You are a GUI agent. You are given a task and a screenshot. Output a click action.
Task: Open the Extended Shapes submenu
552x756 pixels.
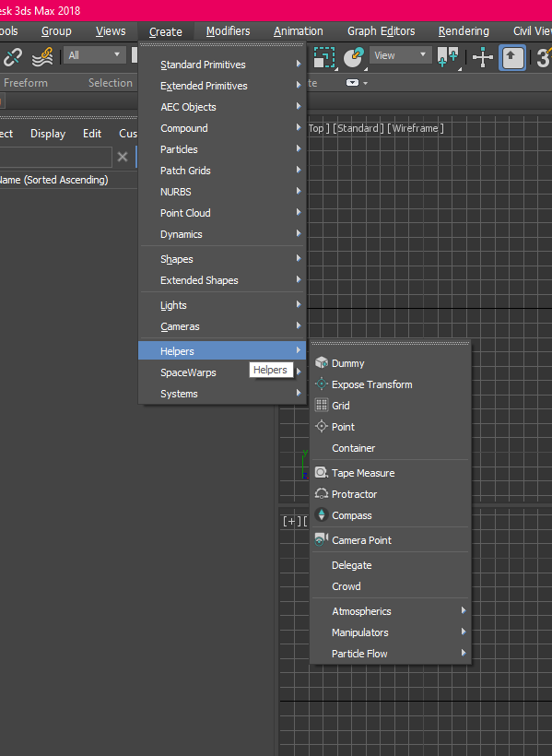[x=222, y=280]
